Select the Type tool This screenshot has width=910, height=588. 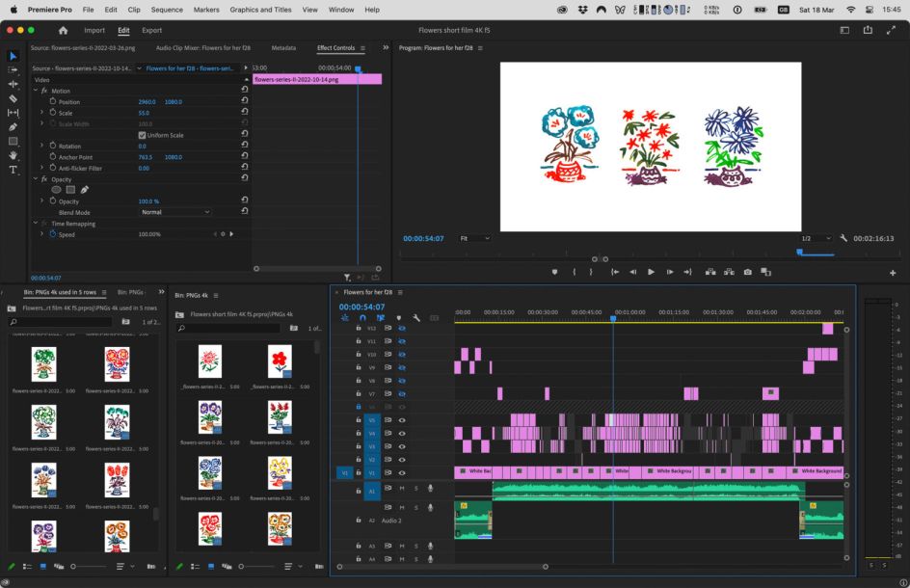(13, 170)
